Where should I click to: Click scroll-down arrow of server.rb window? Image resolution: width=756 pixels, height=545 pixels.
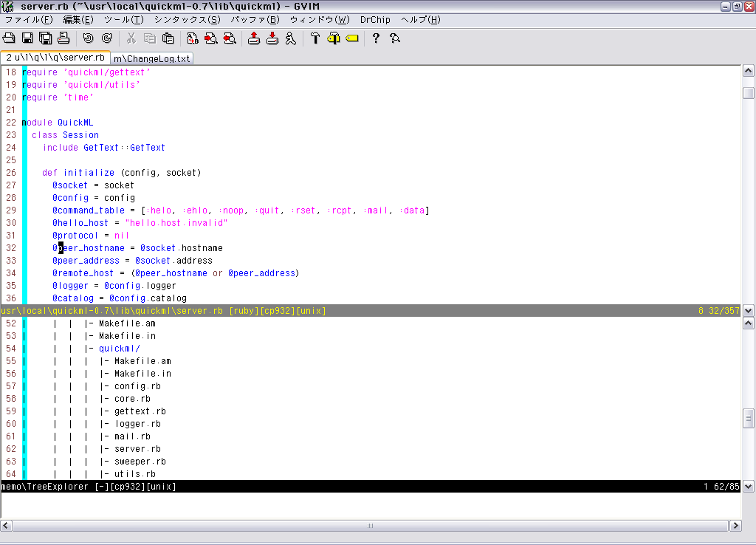[x=749, y=311]
